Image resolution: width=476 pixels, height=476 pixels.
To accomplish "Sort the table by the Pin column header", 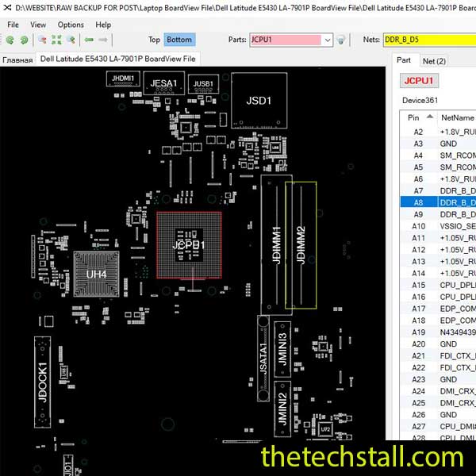I will (x=418, y=117).
